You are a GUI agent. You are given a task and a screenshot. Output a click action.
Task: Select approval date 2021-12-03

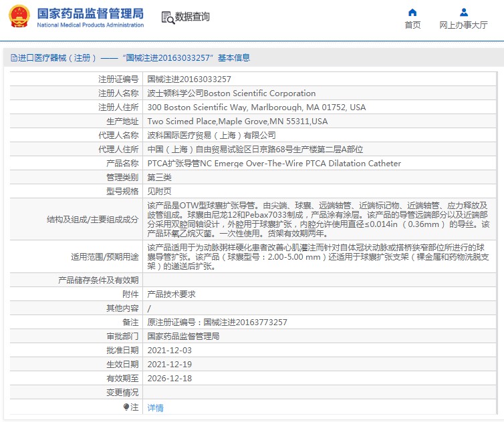pos(170,351)
